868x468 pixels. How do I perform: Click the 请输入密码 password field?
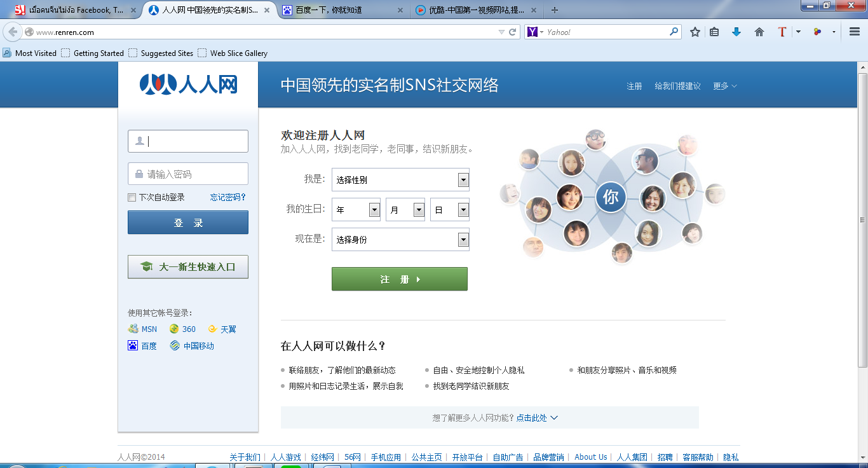(x=188, y=174)
